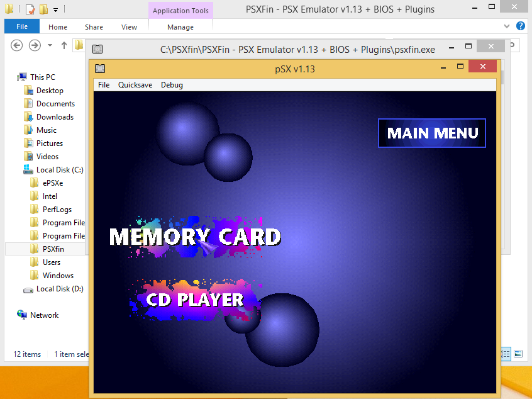Switch to the Share ribbon tab
532x399 pixels.
[94, 27]
